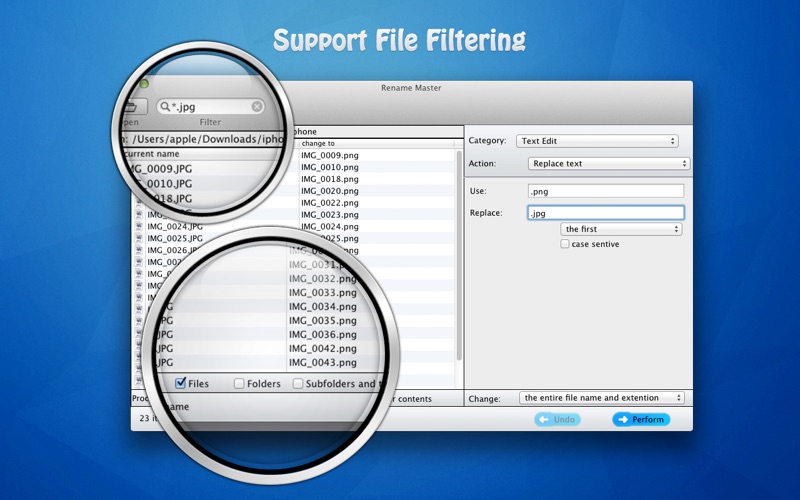The height and width of the screenshot is (500, 800).
Task: Uncheck the Files checkbox
Action: point(180,383)
